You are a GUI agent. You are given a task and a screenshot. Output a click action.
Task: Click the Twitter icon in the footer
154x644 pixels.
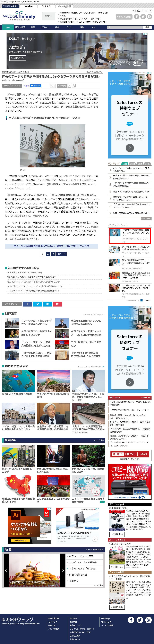tap(140, 620)
